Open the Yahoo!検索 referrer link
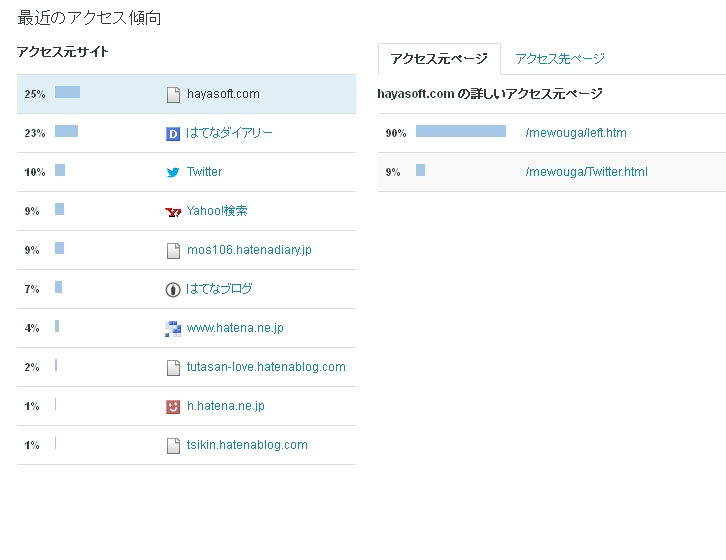The width and height of the screenshot is (726, 560). click(217, 211)
